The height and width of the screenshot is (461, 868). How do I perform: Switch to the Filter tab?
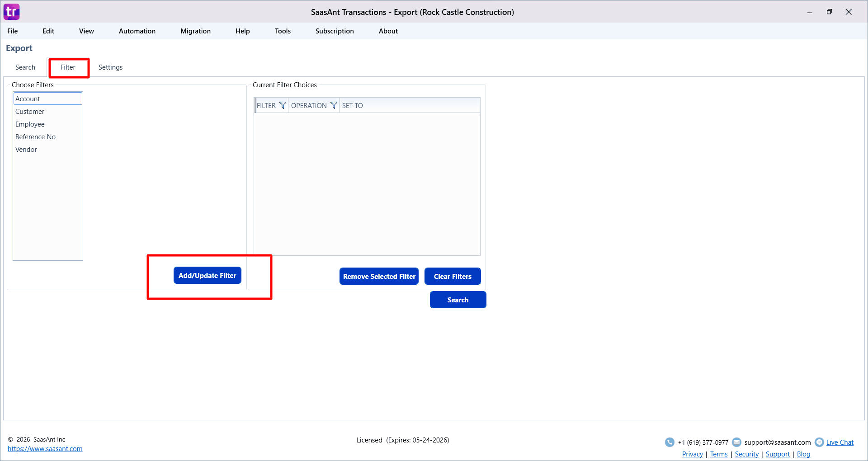click(68, 67)
